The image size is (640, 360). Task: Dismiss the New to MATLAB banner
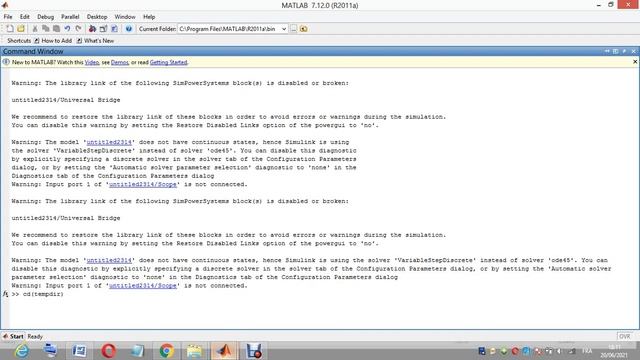point(635,62)
